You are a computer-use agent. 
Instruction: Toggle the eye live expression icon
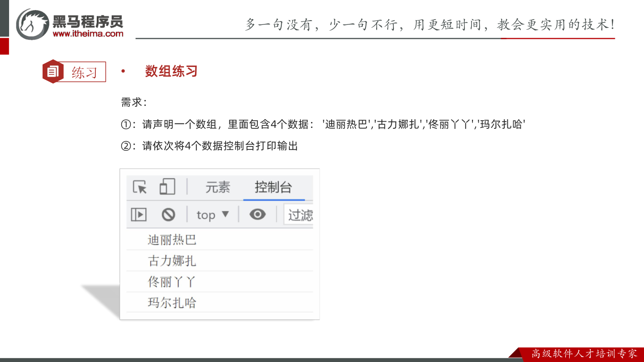point(257,215)
